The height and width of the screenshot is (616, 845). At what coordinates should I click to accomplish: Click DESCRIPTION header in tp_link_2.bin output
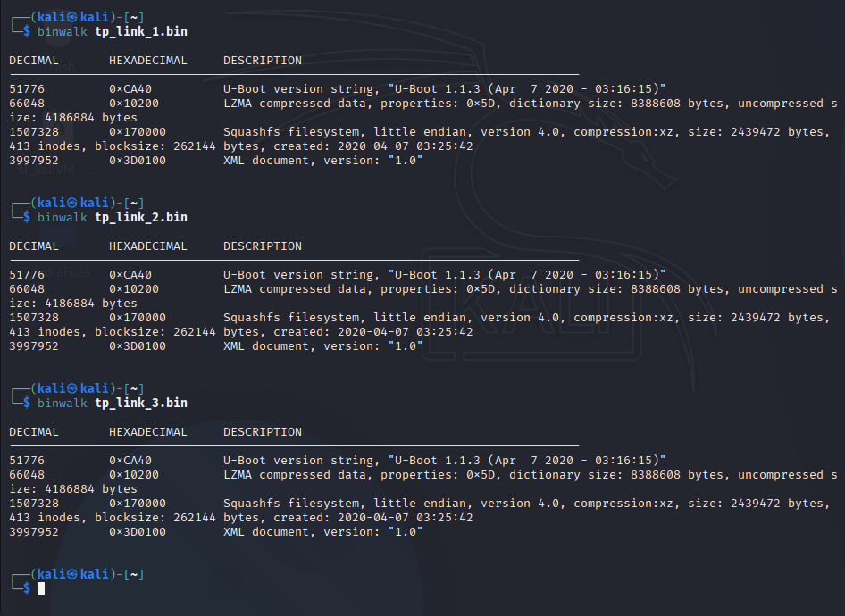coord(263,246)
